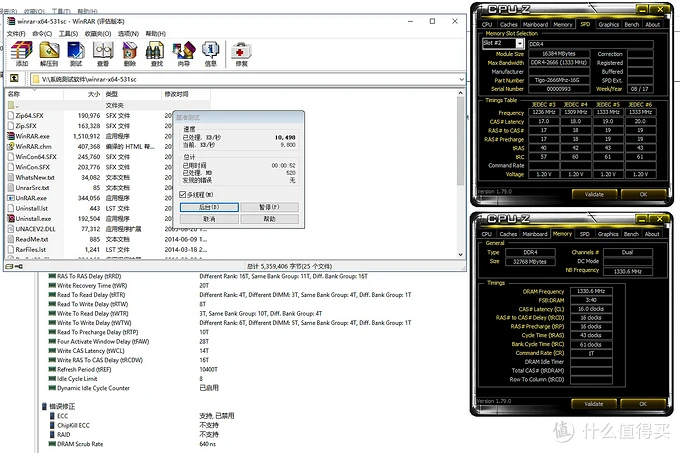The image size is (680, 453).
Task: Click the ChipKill ECC row label
Action: (73, 425)
